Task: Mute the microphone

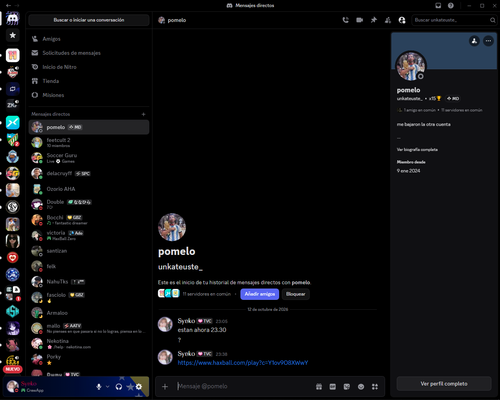Action: [x=99, y=387]
